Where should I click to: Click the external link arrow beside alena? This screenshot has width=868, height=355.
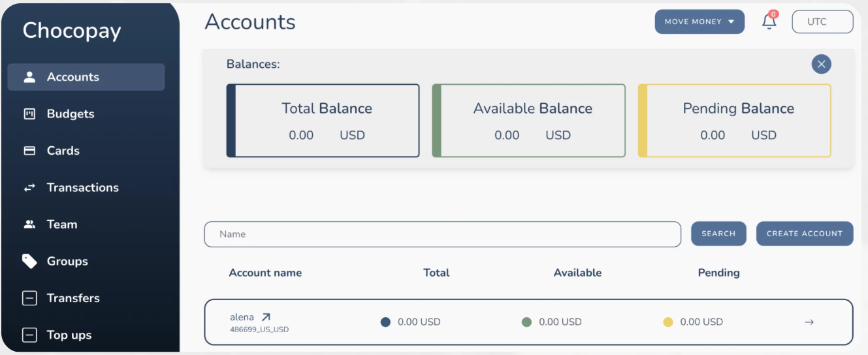(266, 317)
